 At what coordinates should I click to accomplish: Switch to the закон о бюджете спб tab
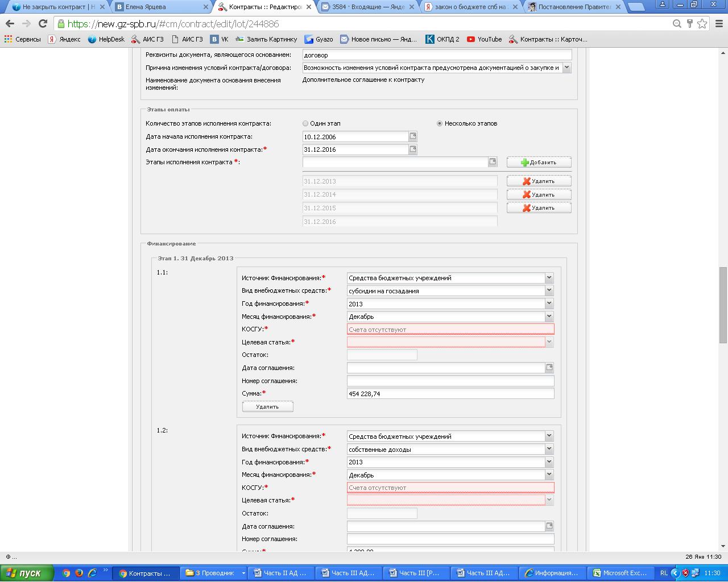(470, 7)
